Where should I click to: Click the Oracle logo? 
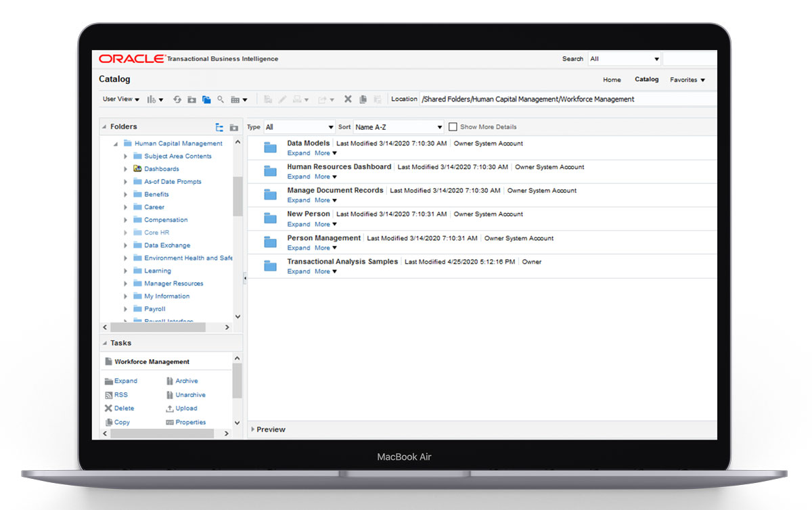132,59
